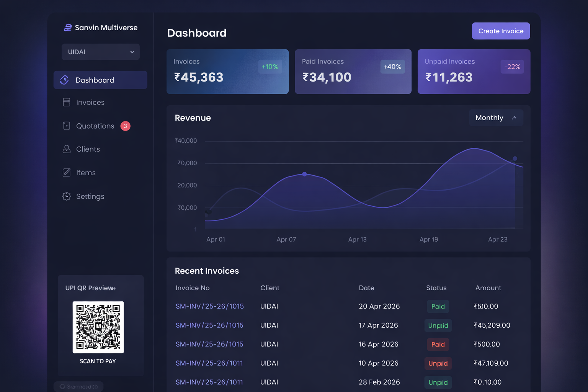Screen dimensions: 588x392
Task: Click the SCAN TO PAY QR code
Action: pos(98,327)
